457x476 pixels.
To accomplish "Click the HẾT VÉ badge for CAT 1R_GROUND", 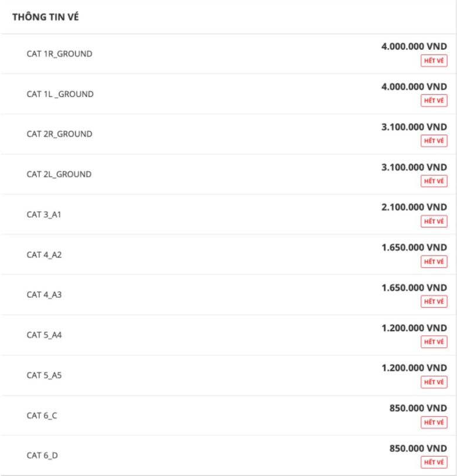I will 434,60.
